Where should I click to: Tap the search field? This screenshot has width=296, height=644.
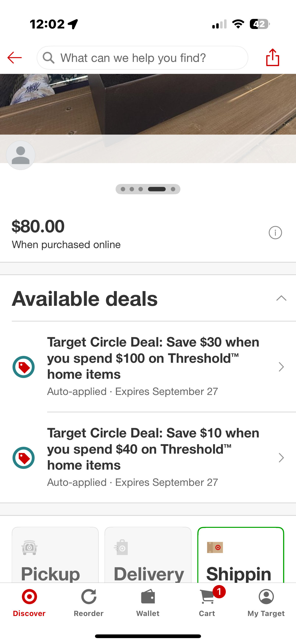(x=142, y=58)
